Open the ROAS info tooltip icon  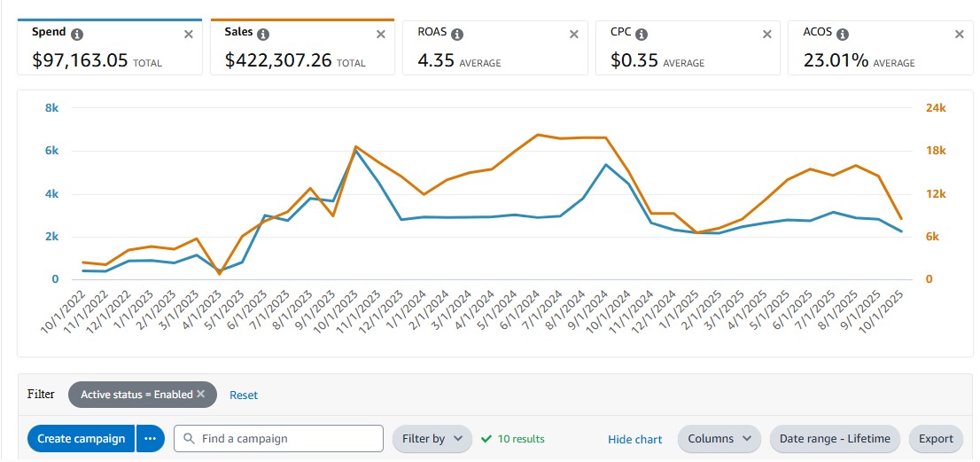[457, 34]
